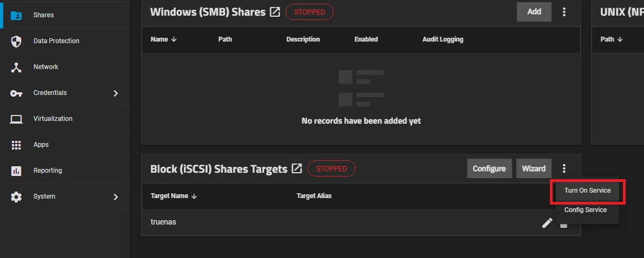Screen dimensions: 644x258
Task: Click the Network sidebar icon
Action: point(16,67)
